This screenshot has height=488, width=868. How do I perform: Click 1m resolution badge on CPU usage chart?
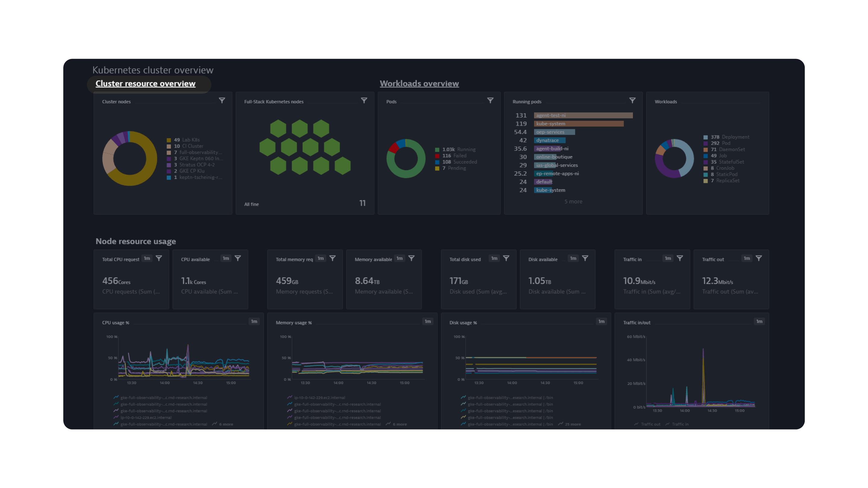click(254, 321)
